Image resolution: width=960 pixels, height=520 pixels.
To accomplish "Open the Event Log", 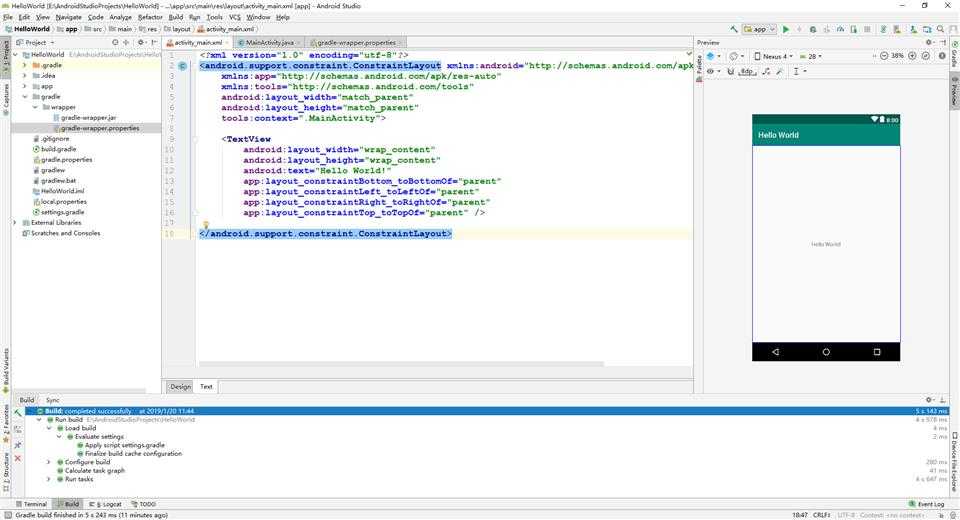I will pos(926,504).
